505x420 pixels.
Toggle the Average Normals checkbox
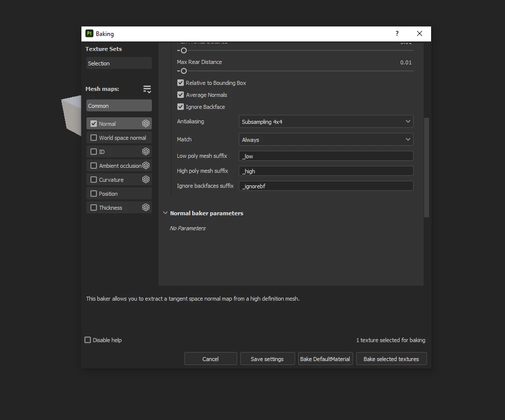click(x=181, y=95)
